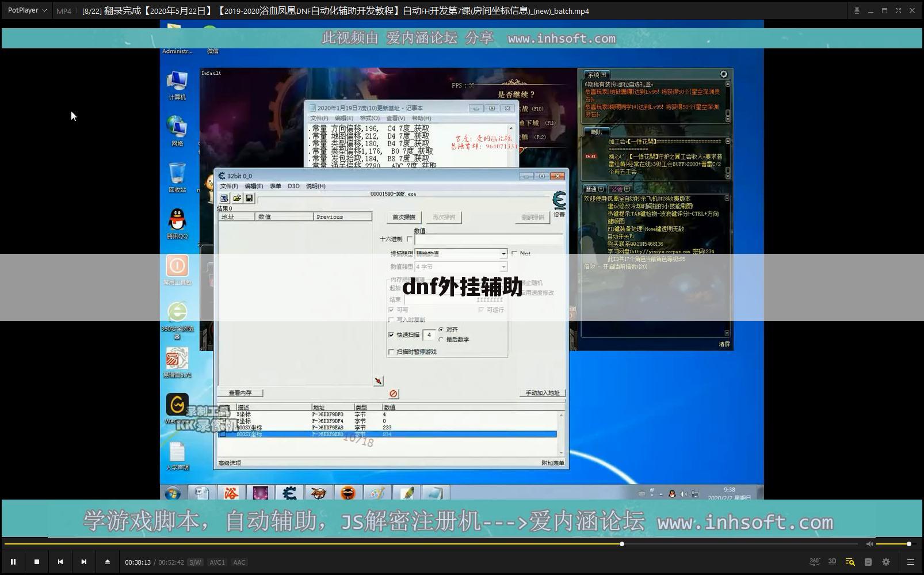Skip to the next file
The height and width of the screenshot is (575, 924).
tap(84, 562)
